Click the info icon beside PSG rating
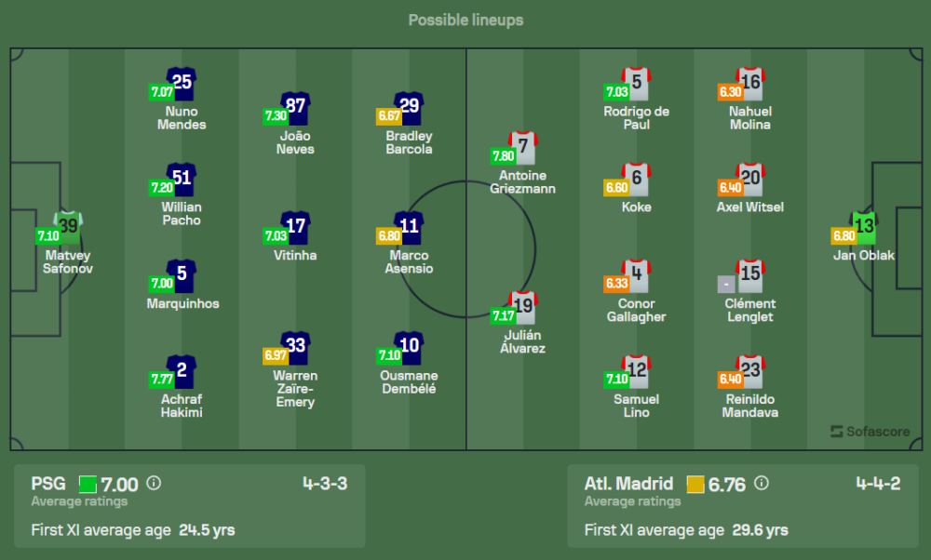The height and width of the screenshot is (560, 931). 154,484
